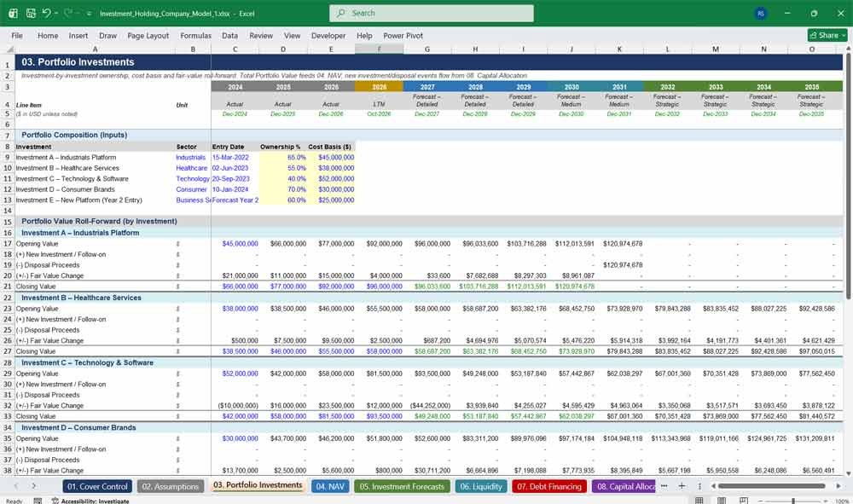Open the Developer ribbon tab

pyautogui.click(x=328, y=35)
